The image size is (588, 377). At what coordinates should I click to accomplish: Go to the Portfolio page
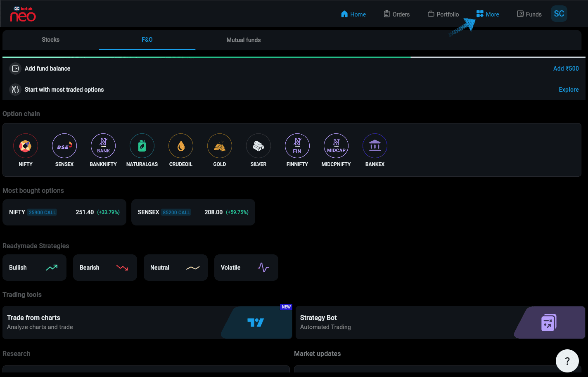coord(443,14)
